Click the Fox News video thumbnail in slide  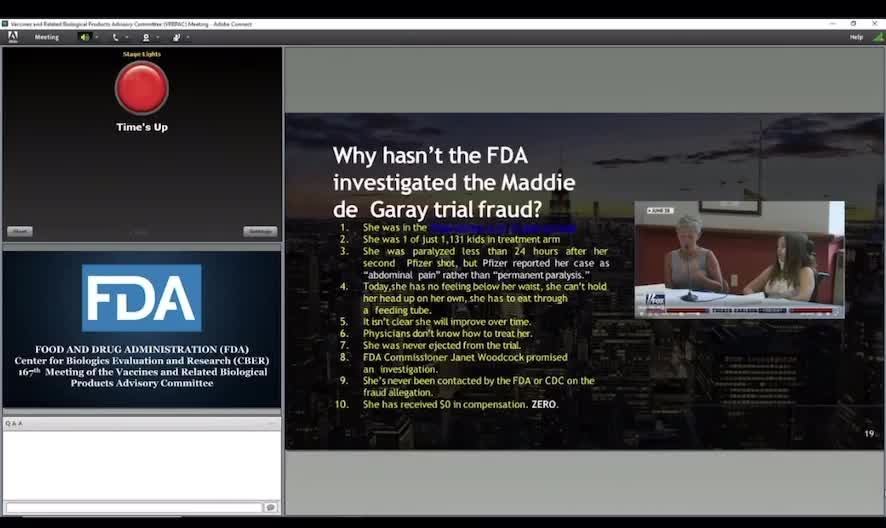click(x=739, y=259)
